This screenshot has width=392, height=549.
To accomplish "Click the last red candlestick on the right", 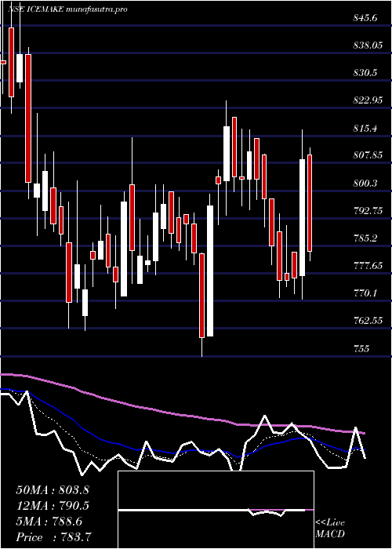I will click(x=310, y=203).
